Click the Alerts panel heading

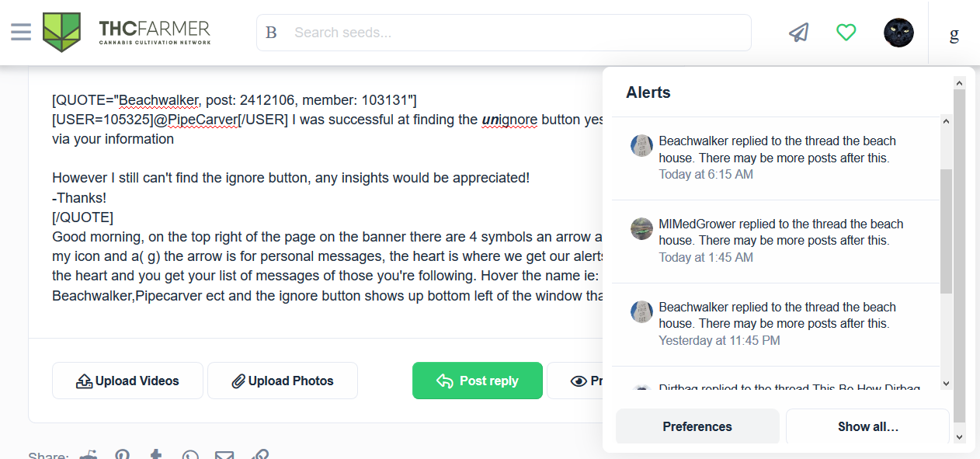648,92
